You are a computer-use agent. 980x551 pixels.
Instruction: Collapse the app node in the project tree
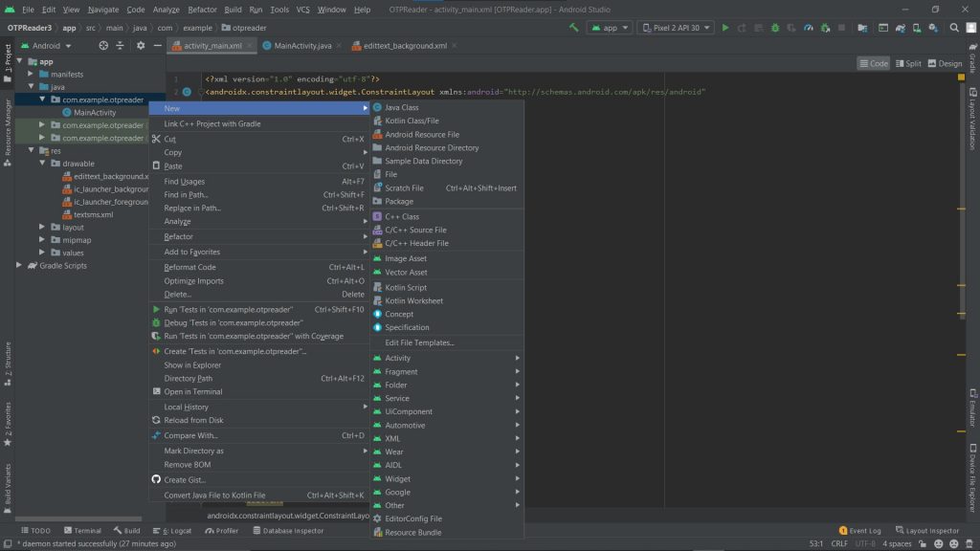point(20,61)
